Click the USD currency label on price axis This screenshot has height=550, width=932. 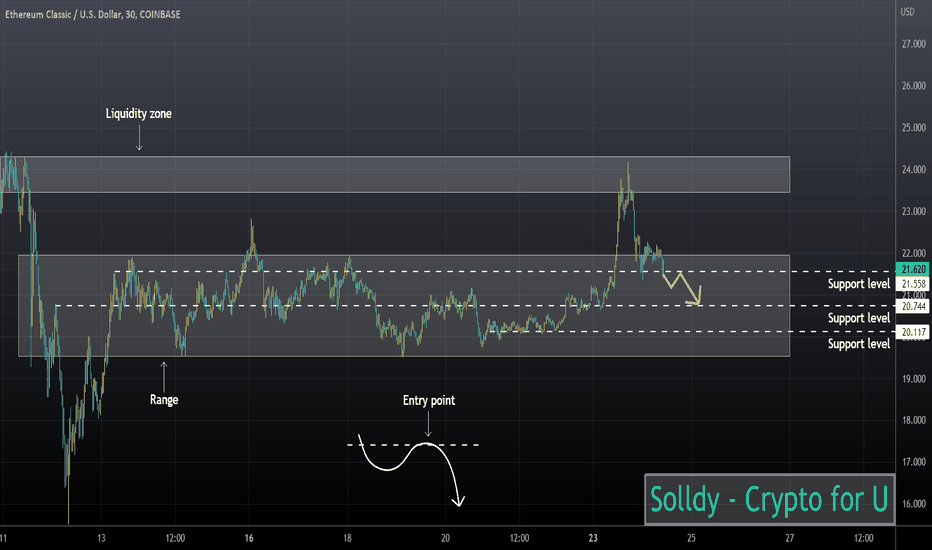click(x=907, y=12)
